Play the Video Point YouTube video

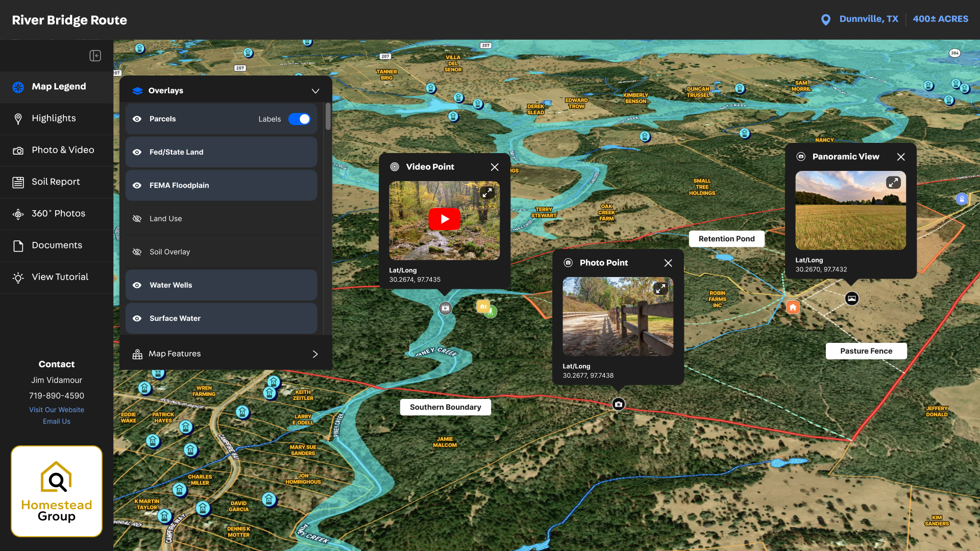click(444, 219)
